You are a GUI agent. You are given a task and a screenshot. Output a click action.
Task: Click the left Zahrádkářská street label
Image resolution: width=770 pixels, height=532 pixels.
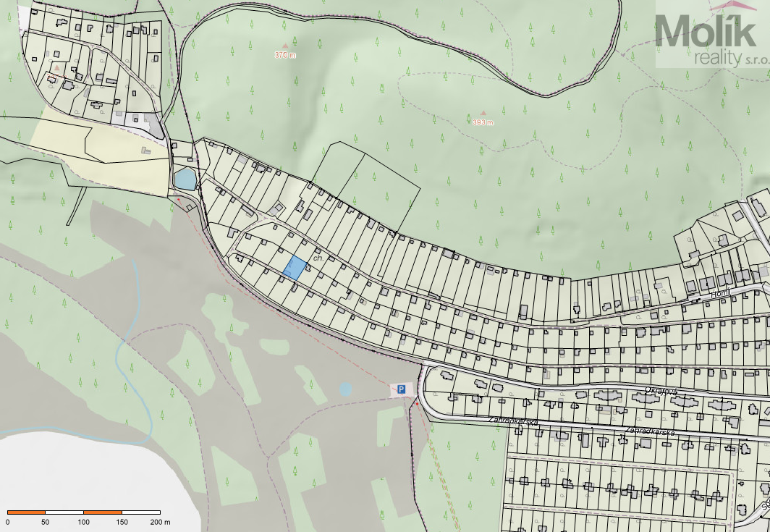point(513,420)
